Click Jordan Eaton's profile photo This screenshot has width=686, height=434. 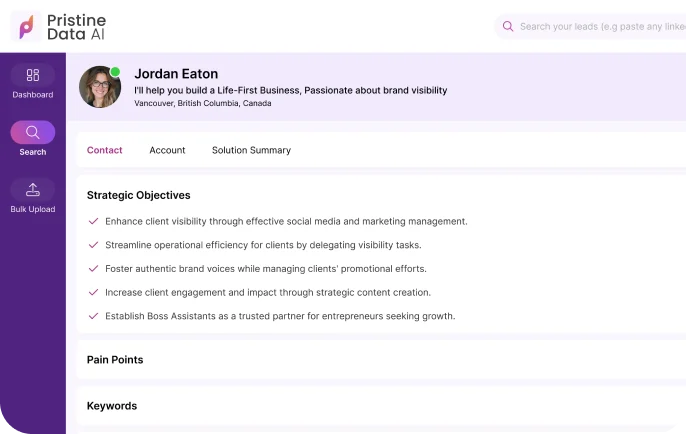[99, 88]
